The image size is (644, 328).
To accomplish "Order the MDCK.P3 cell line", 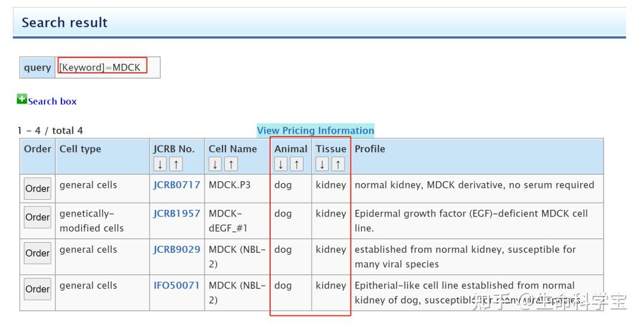I will (x=37, y=188).
